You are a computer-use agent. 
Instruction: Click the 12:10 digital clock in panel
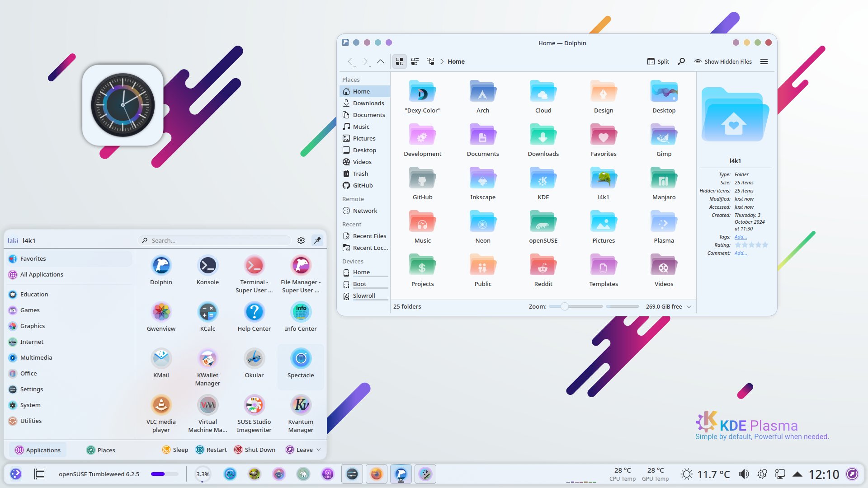[x=824, y=474]
